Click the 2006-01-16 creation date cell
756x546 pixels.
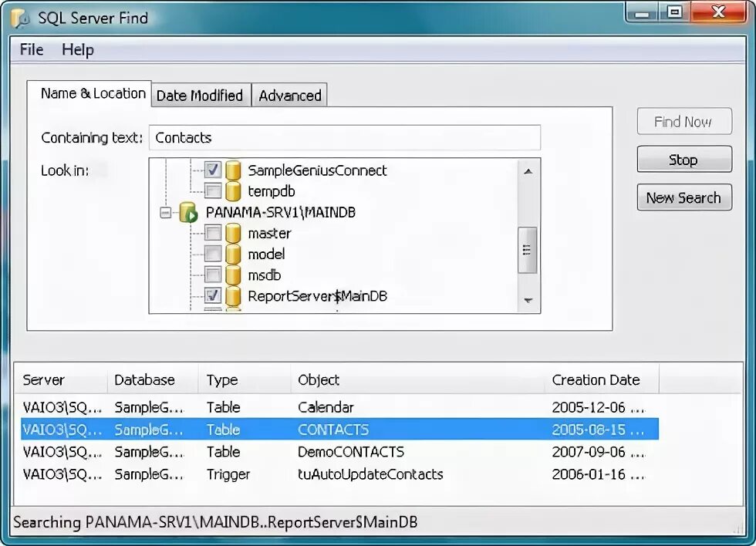[x=598, y=475]
